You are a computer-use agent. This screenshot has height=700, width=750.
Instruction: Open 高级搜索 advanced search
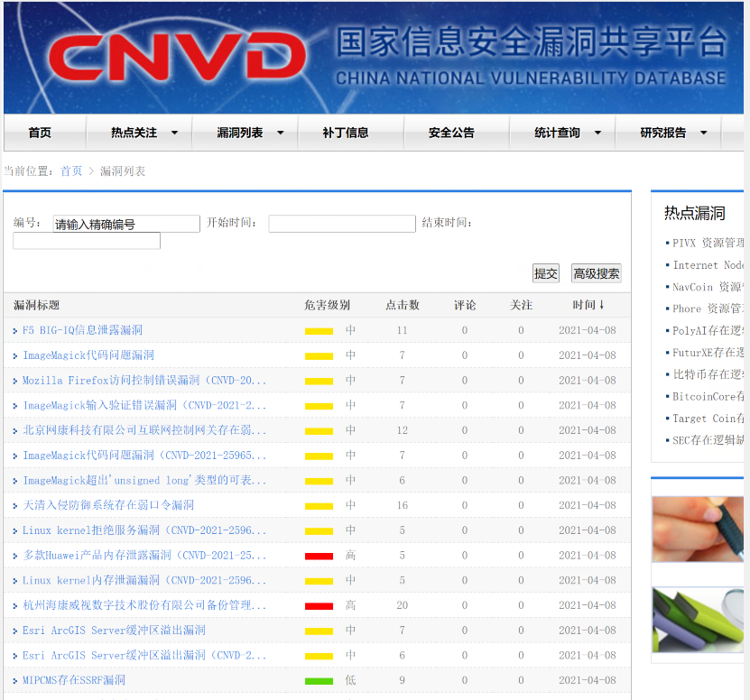click(596, 273)
